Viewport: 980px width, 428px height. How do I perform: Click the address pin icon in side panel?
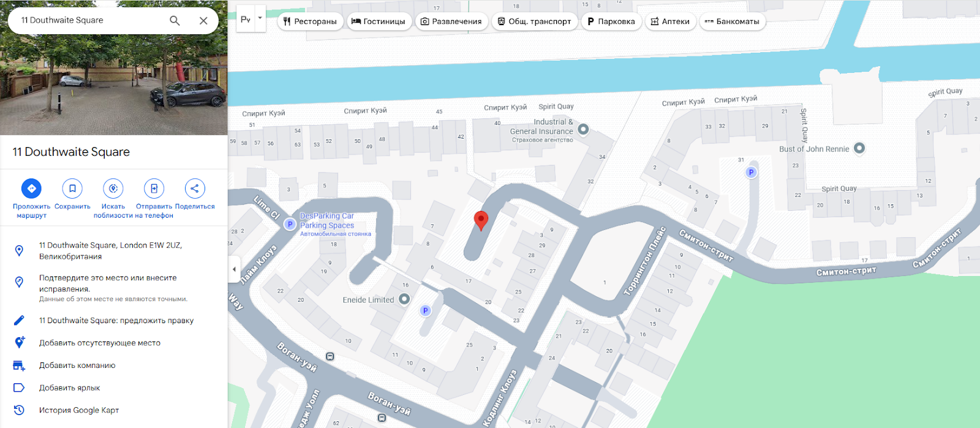[19, 251]
